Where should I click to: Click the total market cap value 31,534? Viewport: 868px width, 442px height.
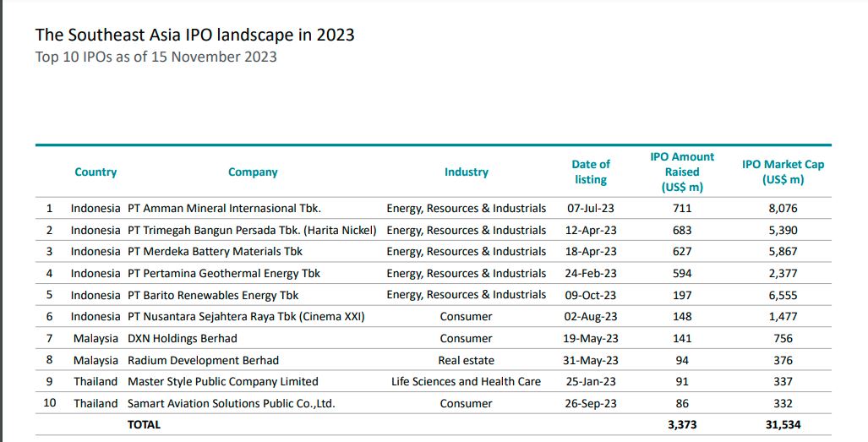pyautogui.click(x=782, y=424)
